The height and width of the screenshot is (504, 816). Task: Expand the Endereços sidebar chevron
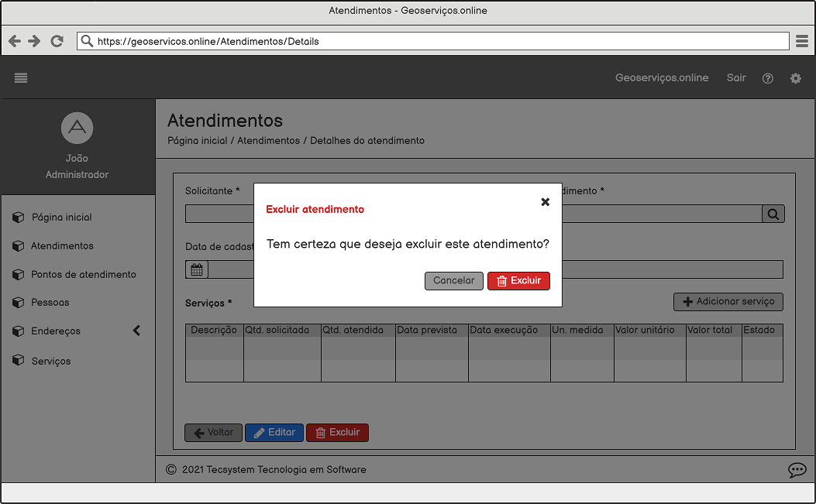pos(136,331)
